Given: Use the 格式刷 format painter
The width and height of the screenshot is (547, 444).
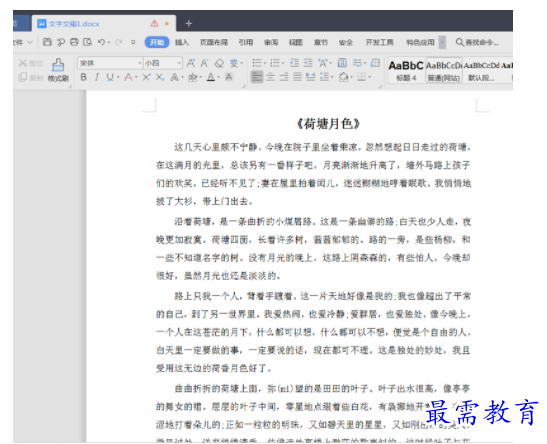Looking at the screenshot, I should (x=58, y=70).
